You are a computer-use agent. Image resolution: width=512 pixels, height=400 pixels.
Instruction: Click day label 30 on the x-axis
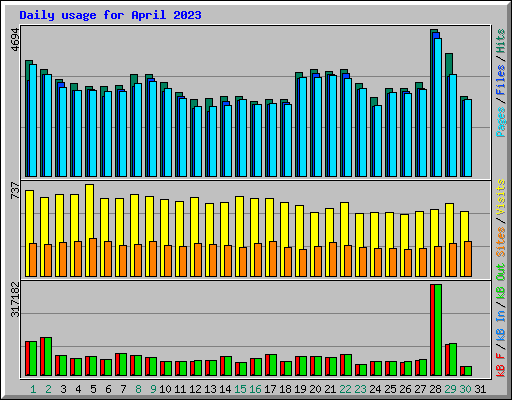(465, 389)
